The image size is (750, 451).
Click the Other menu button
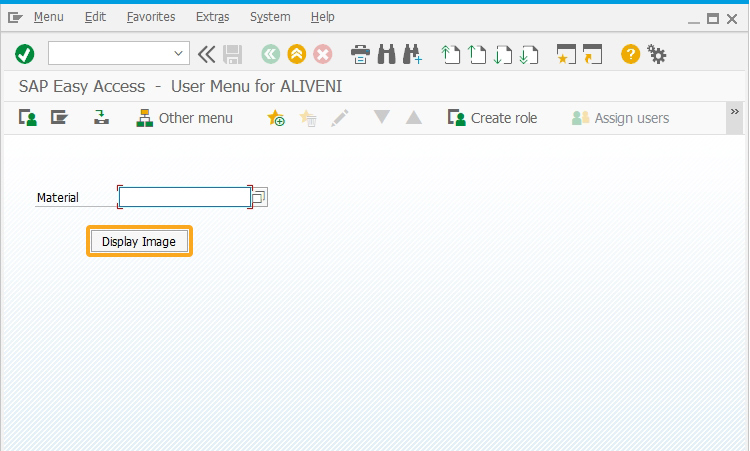pos(184,118)
